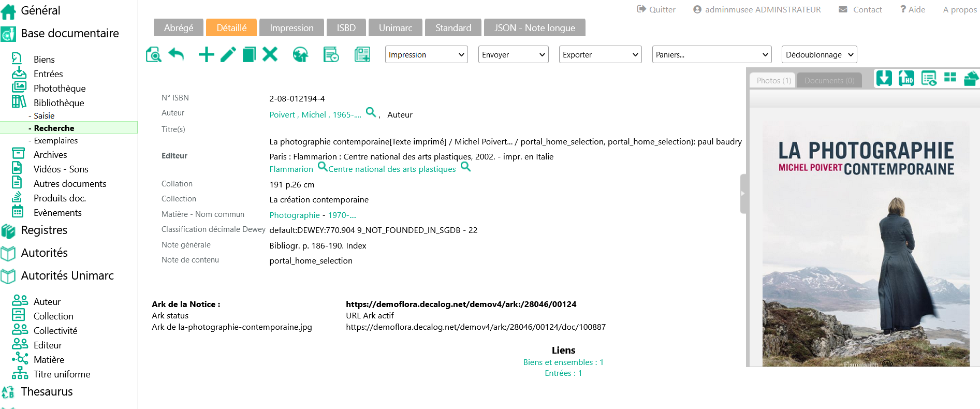This screenshot has height=409, width=980.
Task: Select the Détaillé view tab
Action: (231, 27)
